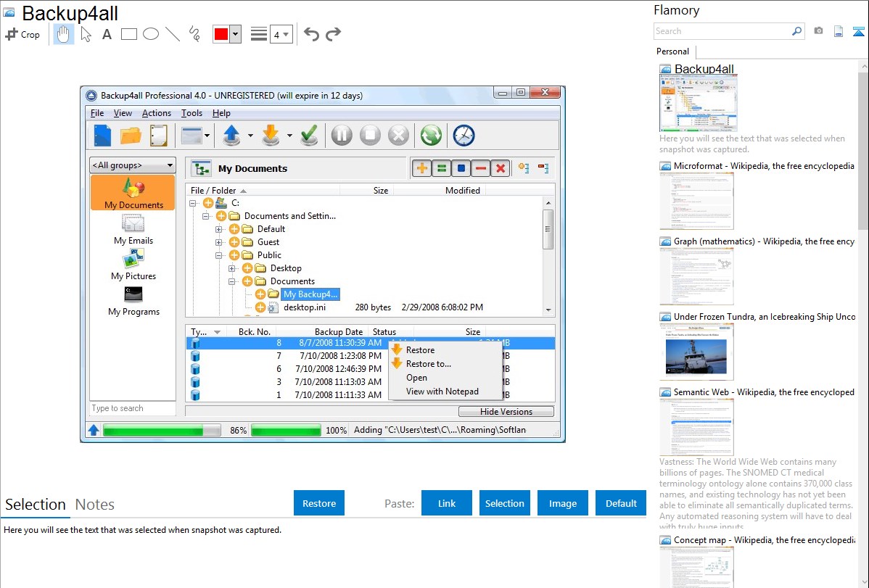Screen dimensions: 869x588
Task: Switch to the Notes tab
Action: pos(95,505)
